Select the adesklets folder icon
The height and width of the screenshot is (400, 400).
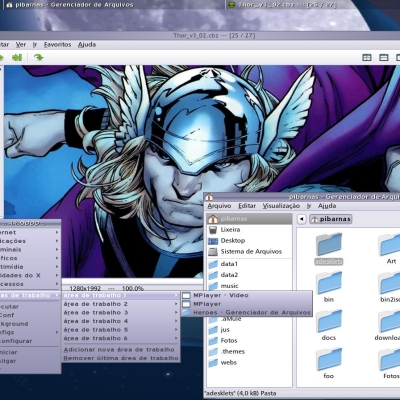tap(329, 244)
